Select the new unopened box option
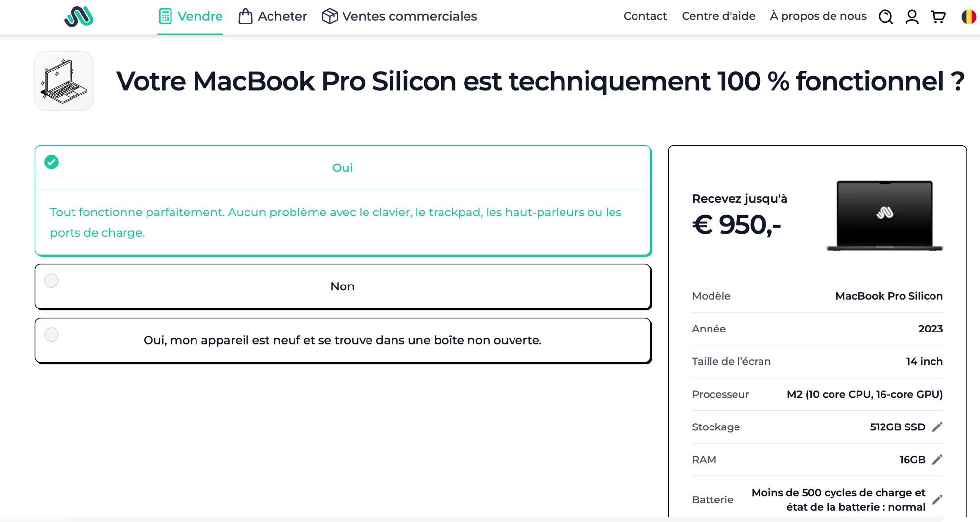Viewport: 980px width, 522px height. pos(51,334)
